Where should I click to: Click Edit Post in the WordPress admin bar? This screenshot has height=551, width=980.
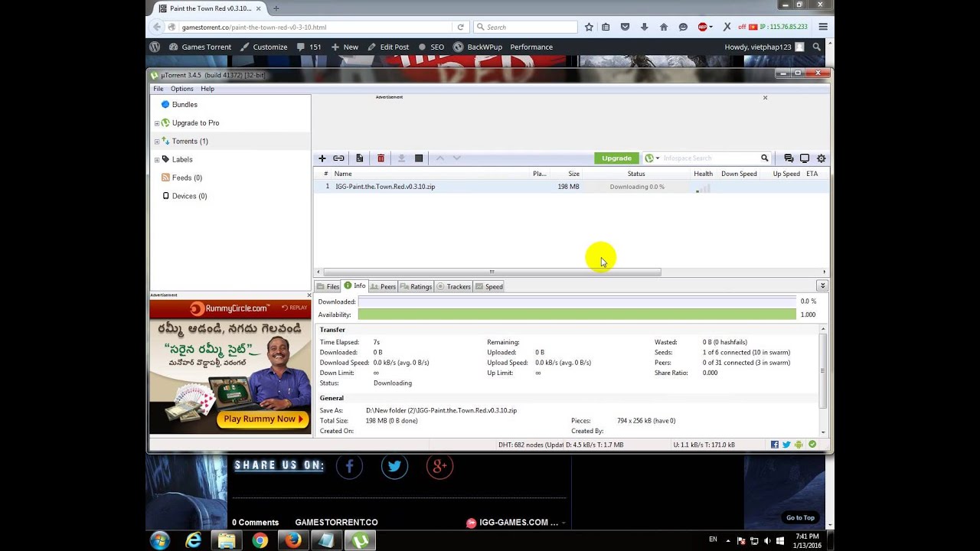click(388, 47)
